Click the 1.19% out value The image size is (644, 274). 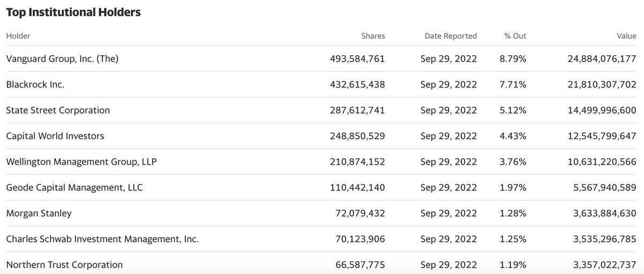coord(513,265)
